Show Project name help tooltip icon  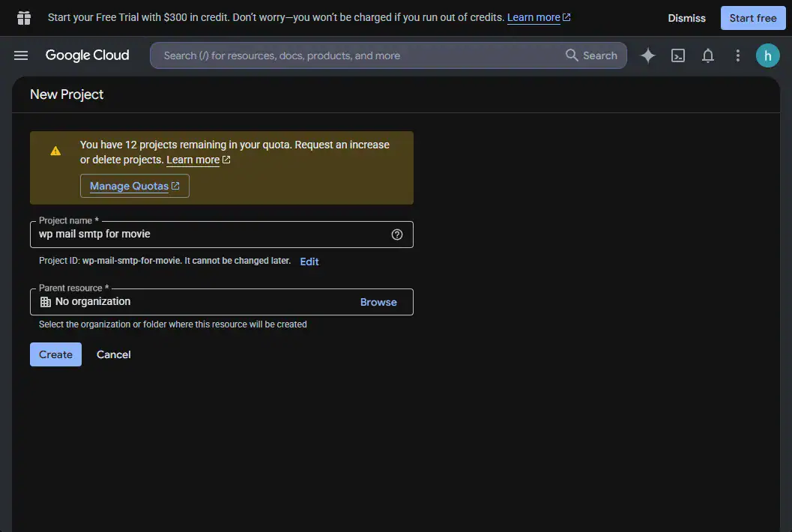point(397,235)
